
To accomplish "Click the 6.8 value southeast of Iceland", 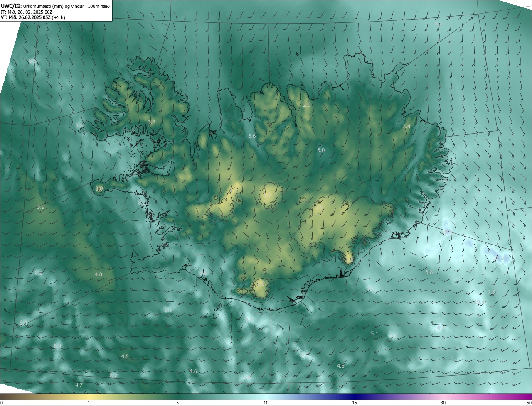I will pos(429,272).
